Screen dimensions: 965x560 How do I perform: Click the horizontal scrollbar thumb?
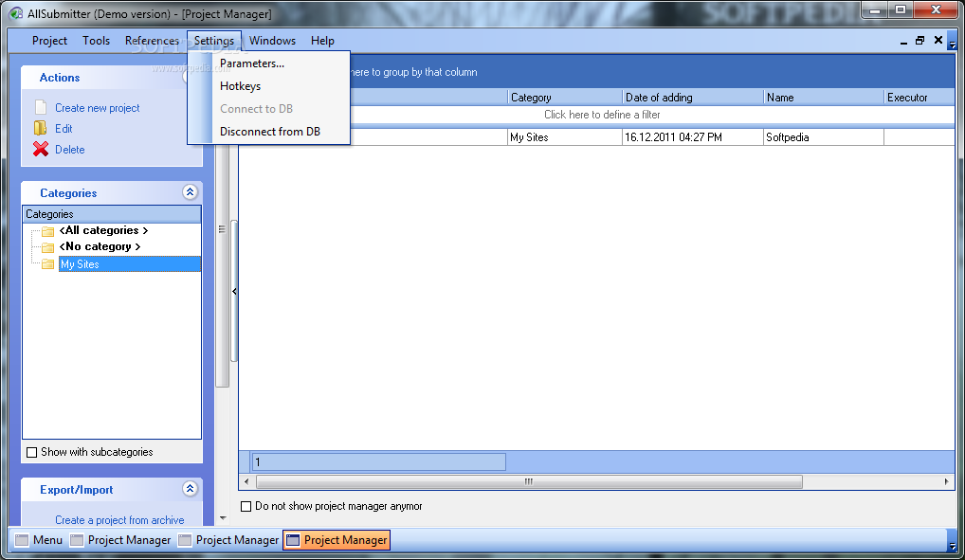(x=529, y=482)
